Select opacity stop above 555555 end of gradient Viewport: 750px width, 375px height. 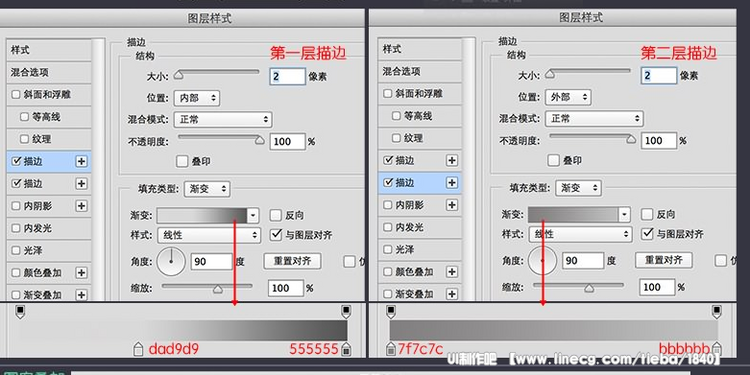click(x=346, y=312)
